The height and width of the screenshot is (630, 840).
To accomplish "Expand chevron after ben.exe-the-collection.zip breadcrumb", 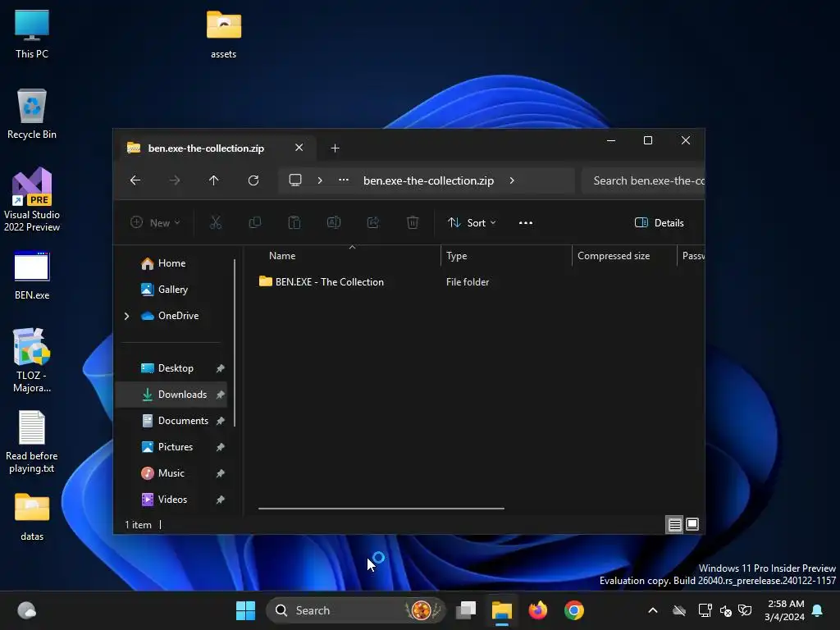I will [x=512, y=180].
